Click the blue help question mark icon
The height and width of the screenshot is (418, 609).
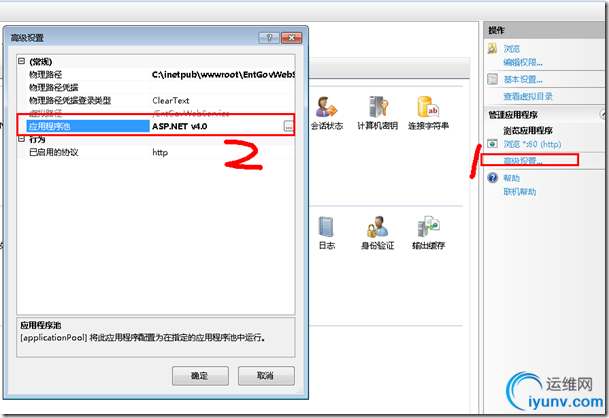492,178
